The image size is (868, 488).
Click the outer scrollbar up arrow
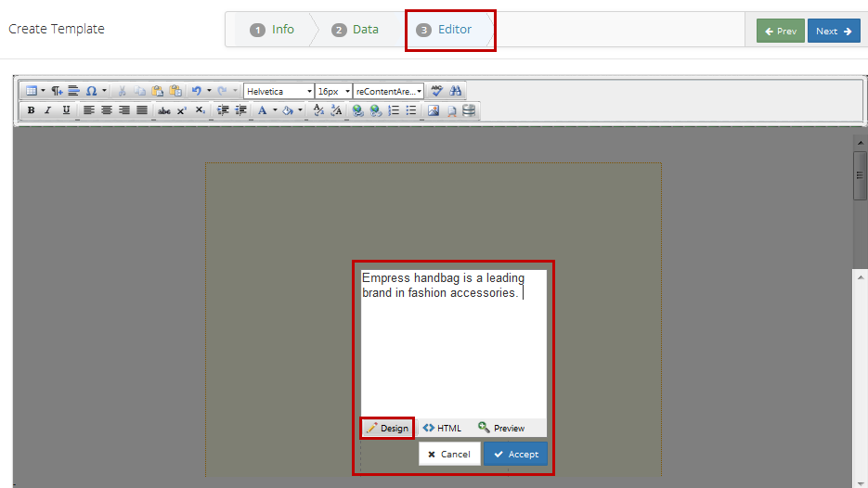point(861,277)
